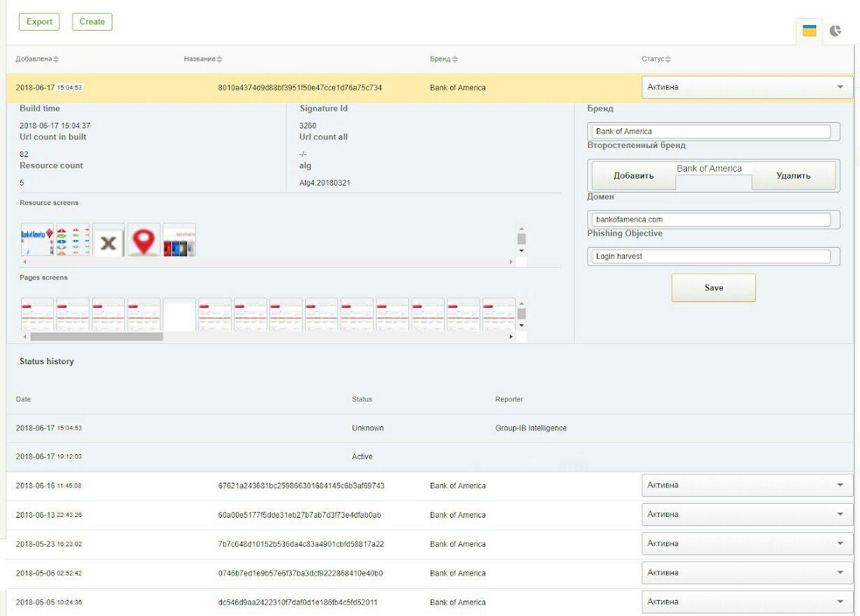
Task: Click signature Id value 3260
Action: [308, 126]
